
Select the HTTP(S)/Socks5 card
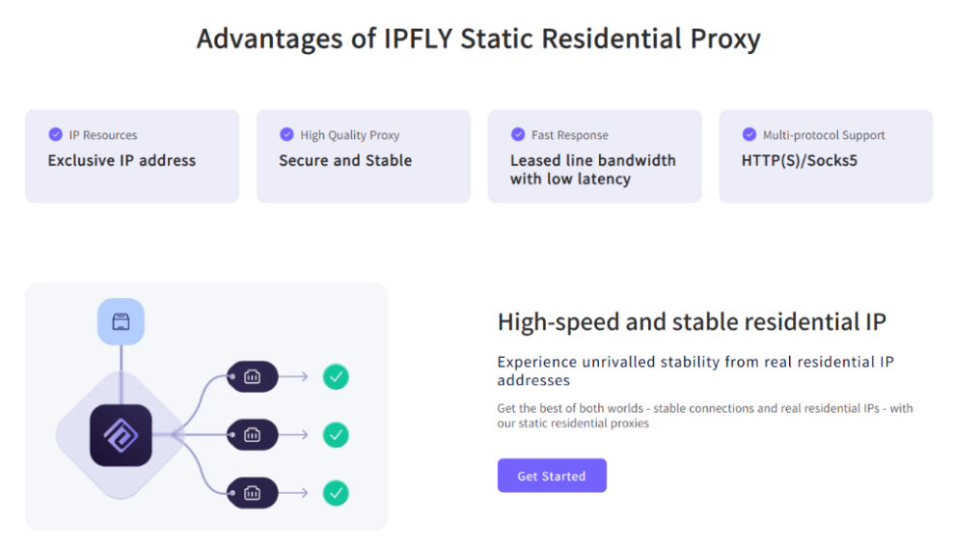826,156
